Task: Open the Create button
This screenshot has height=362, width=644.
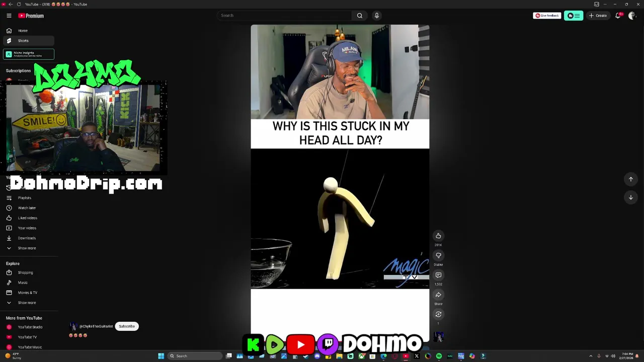Action: pos(598,16)
